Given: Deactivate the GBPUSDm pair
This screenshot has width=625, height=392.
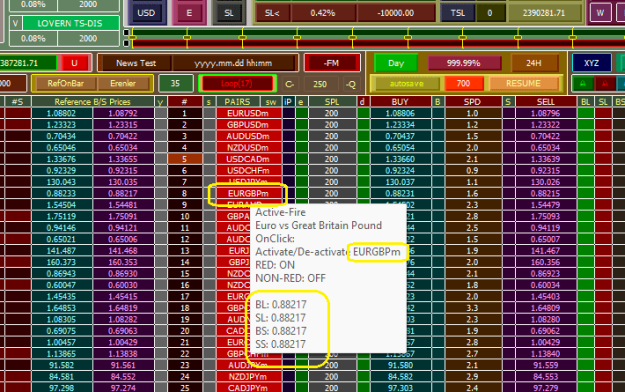Looking at the screenshot, I should pyautogui.click(x=249, y=125).
